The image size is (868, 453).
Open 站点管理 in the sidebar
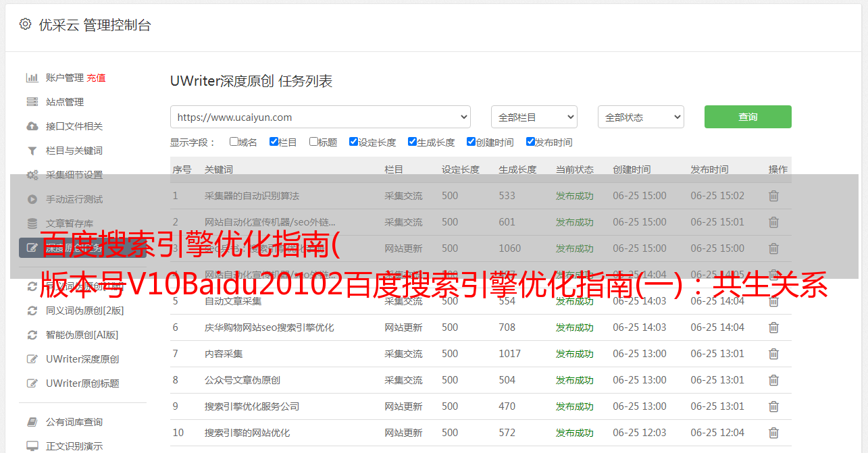[65, 102]
